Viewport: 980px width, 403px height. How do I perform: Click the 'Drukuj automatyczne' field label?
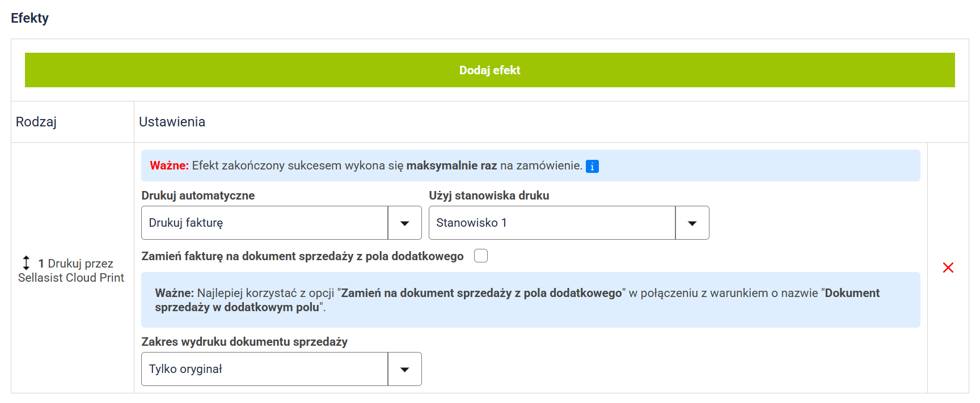click(198, 196)
